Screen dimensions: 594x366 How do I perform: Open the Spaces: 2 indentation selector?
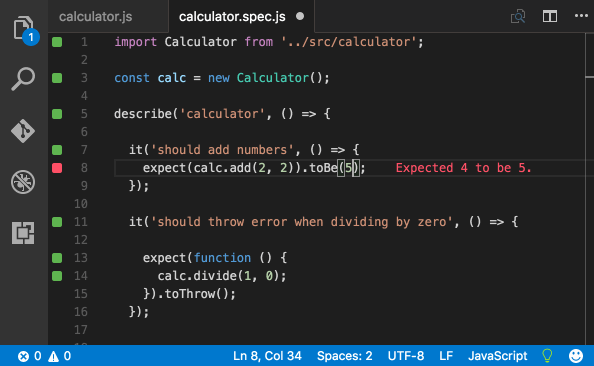pos(345,356)
